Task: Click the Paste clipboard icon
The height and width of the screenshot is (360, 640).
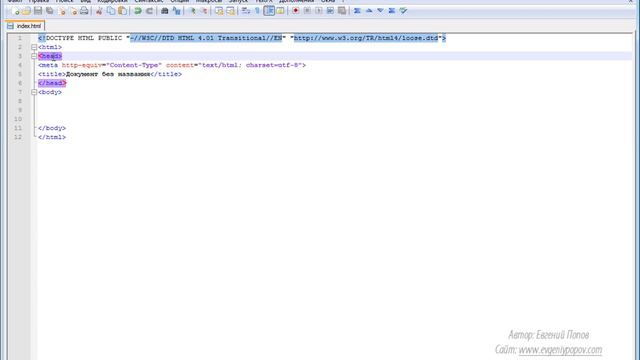Action: (x=122, y=11)
